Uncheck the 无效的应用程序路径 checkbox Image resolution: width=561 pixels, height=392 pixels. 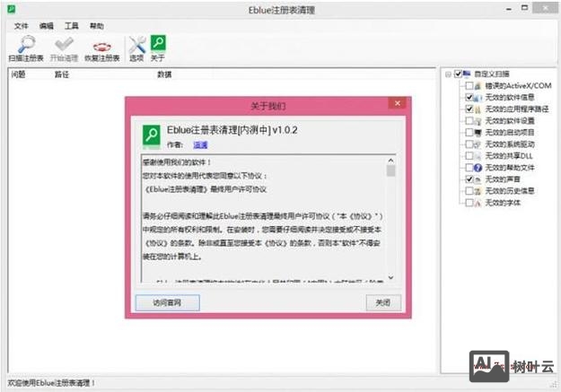pos(469,109)
